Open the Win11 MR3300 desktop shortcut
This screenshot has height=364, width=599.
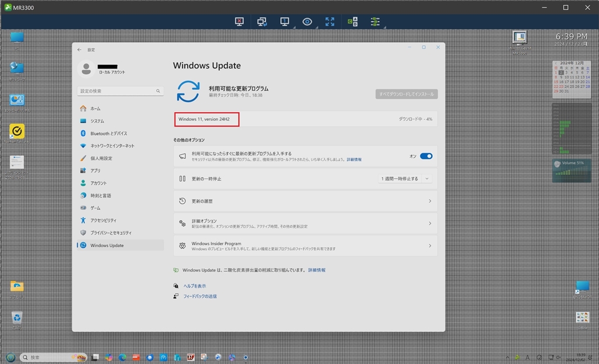click(x=519, y=42)
